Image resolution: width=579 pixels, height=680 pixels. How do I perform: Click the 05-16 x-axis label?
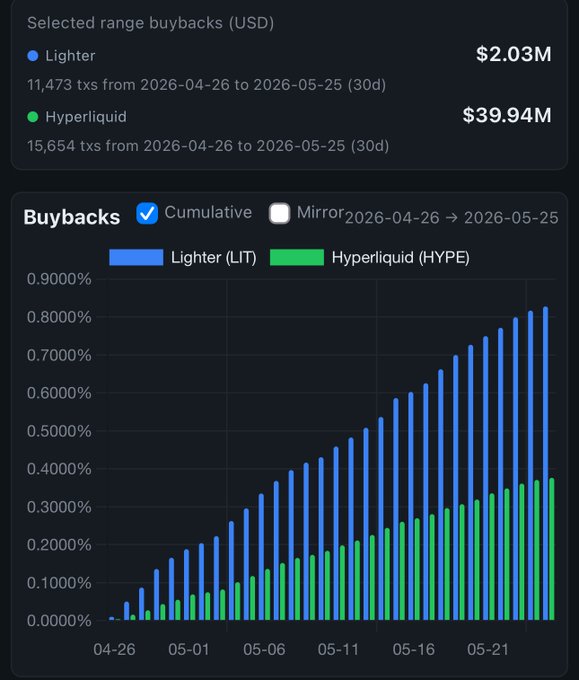413,650
